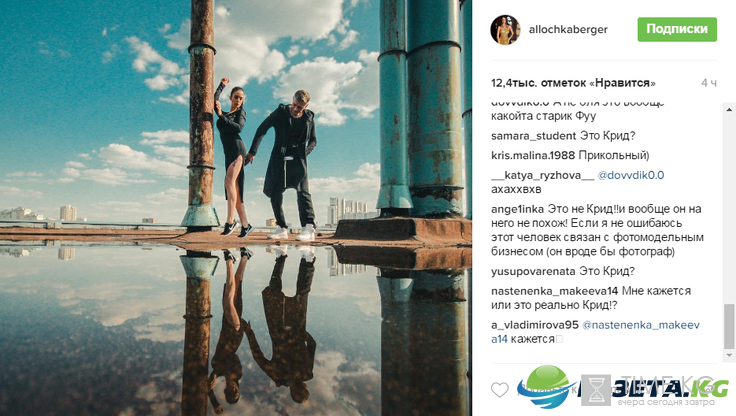Click the comments scroll down arrow

click(x=729, y=355)
